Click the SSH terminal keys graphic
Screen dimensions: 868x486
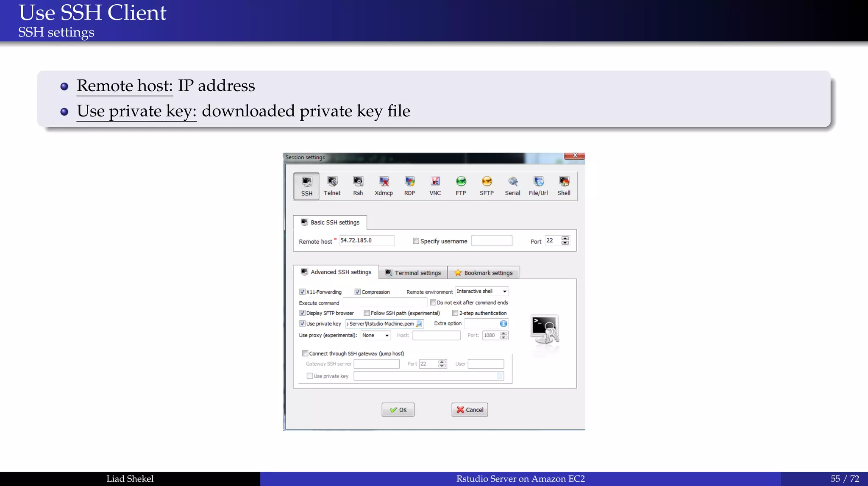coord(545,329)
